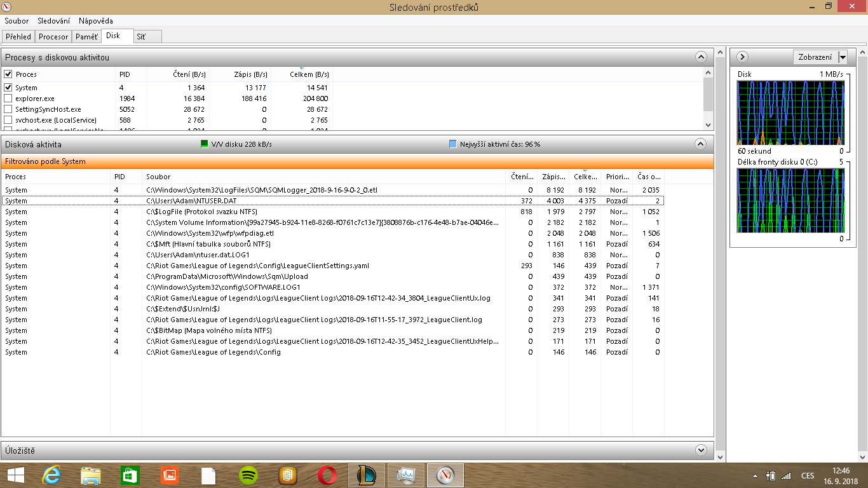Screen dimensions: 868x488
Task: Collapse the Disková aktivita section
Action: pyautogui.click(x=701, y=144)
